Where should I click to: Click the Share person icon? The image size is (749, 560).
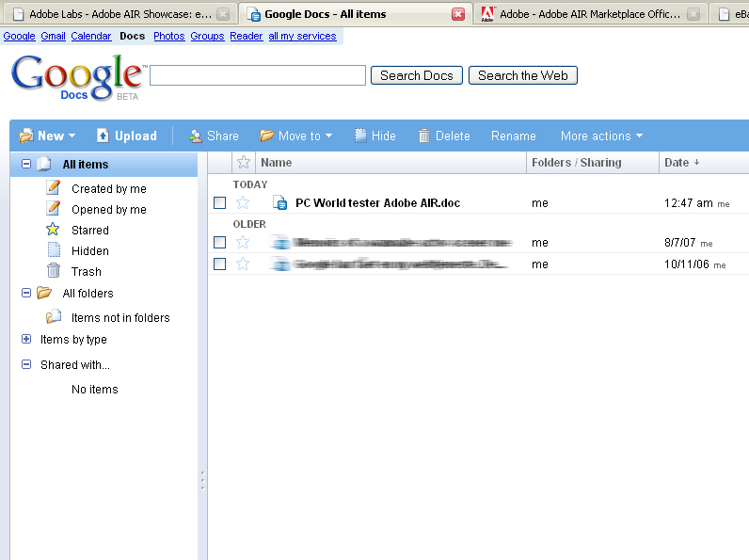point(196,136)
